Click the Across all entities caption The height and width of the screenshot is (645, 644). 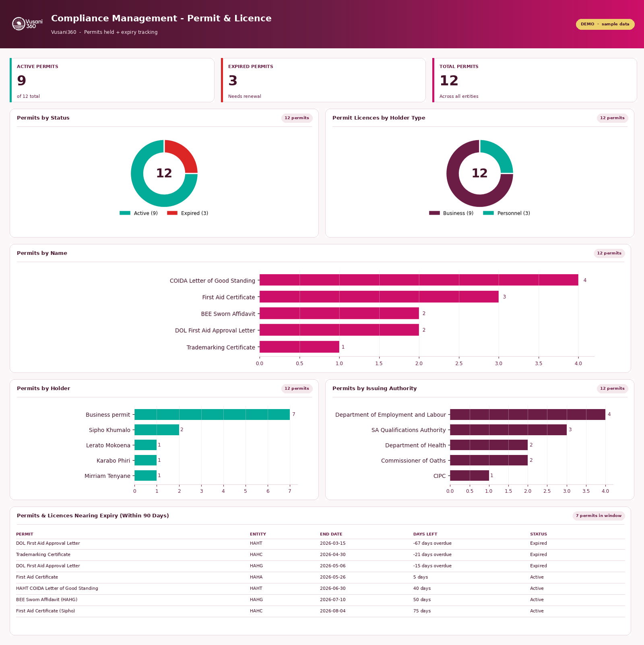click(x=459, y=96)
